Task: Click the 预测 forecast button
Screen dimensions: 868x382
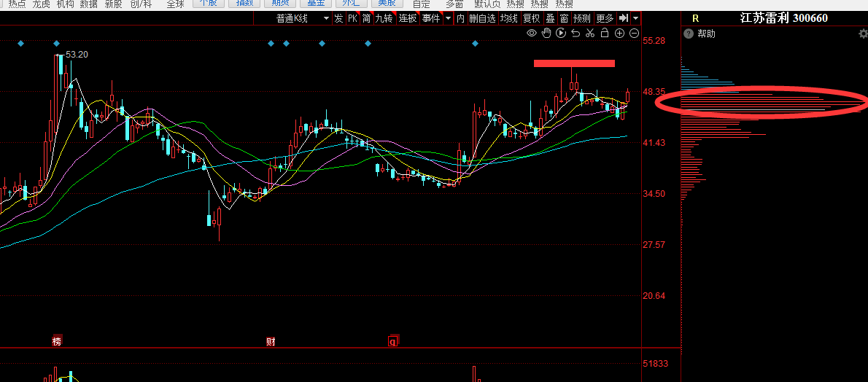Action: (582, 18)
